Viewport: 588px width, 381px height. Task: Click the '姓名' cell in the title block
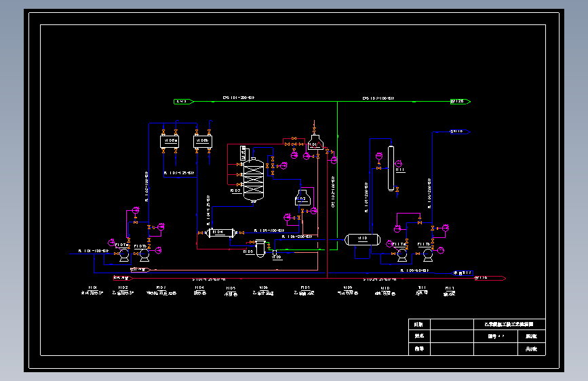419,336
